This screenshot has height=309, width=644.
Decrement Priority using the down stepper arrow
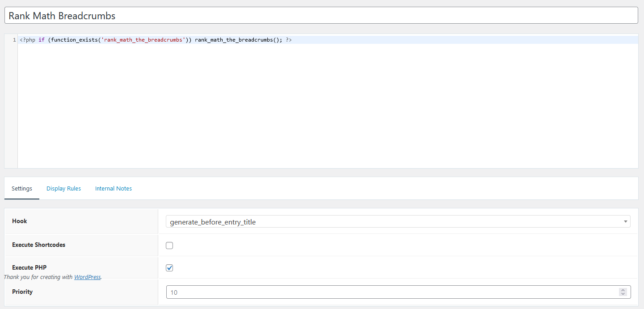pyautogui.click(x=623, y=294)
